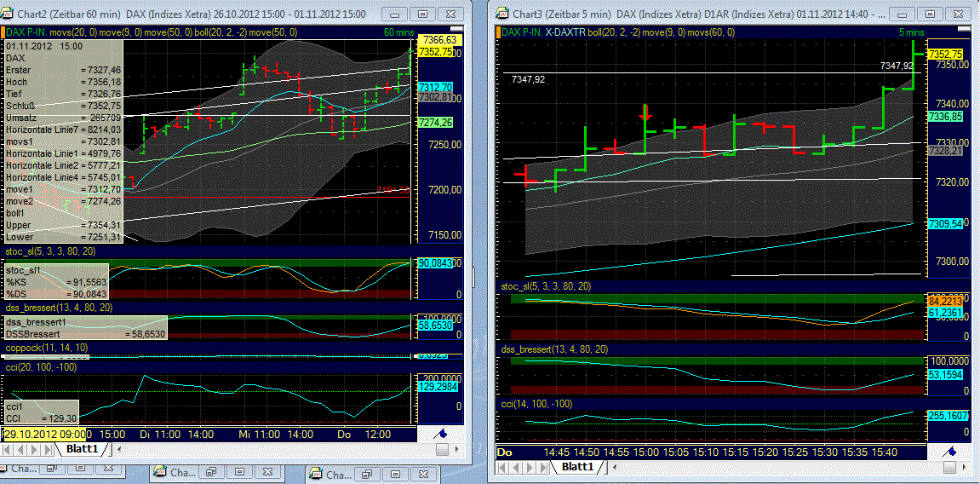Click the Schluß row in data box
Image resolution: width=980 pixels, height=484 pixels.
64,106
